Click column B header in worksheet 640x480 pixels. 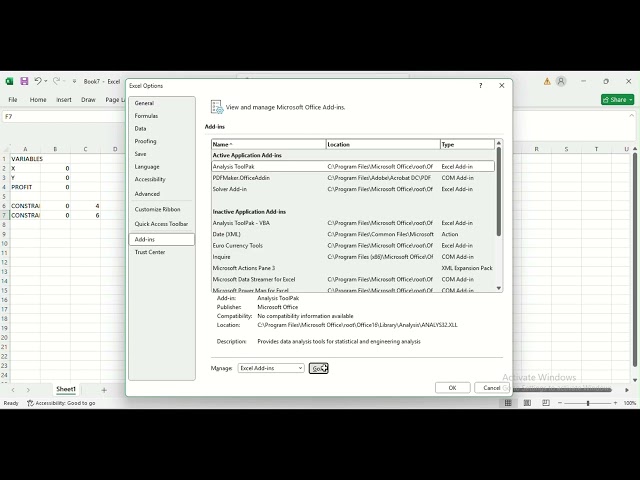coord(56,149)
